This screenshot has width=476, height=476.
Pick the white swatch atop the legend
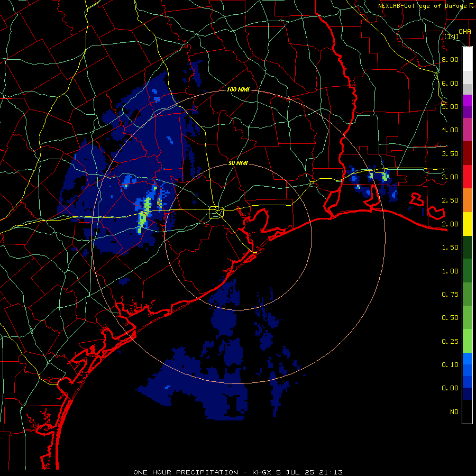coord(467,59)
